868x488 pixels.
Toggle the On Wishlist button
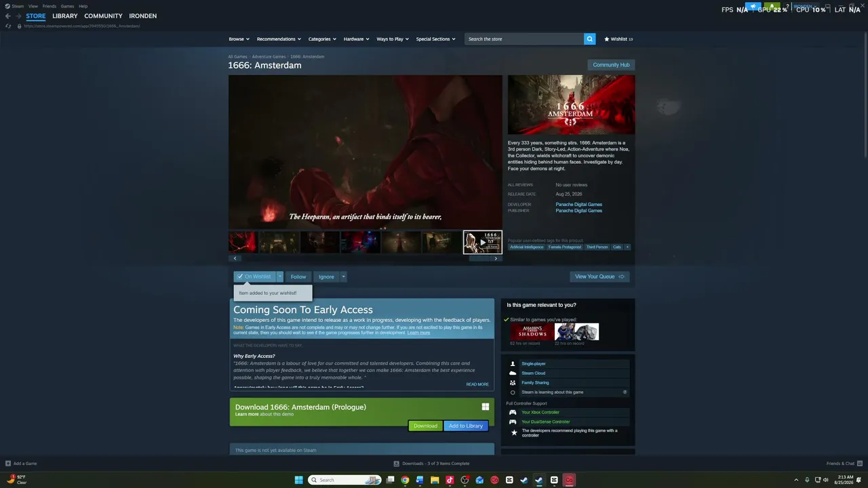pos(254,277)
